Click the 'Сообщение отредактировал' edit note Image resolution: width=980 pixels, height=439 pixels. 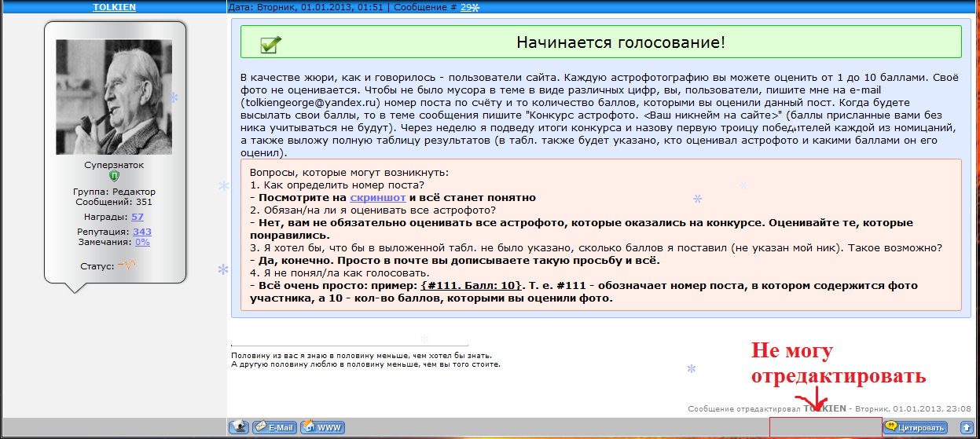pyautogui.click(x=744, y=409)
